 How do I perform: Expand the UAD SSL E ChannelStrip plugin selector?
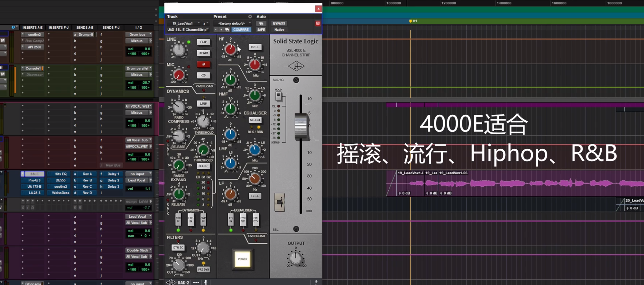(x=187, y=30)
